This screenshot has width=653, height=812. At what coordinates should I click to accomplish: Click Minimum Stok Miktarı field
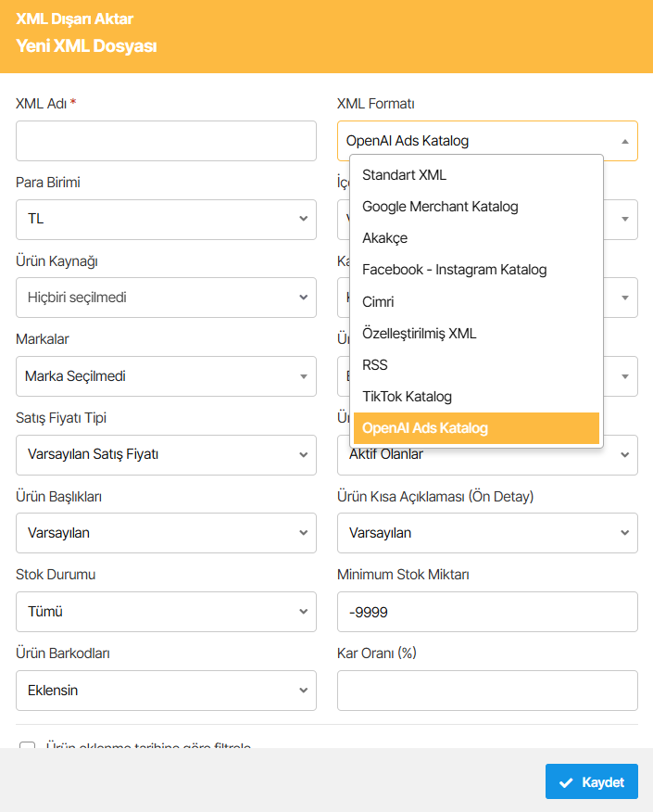tap(487, 612)
